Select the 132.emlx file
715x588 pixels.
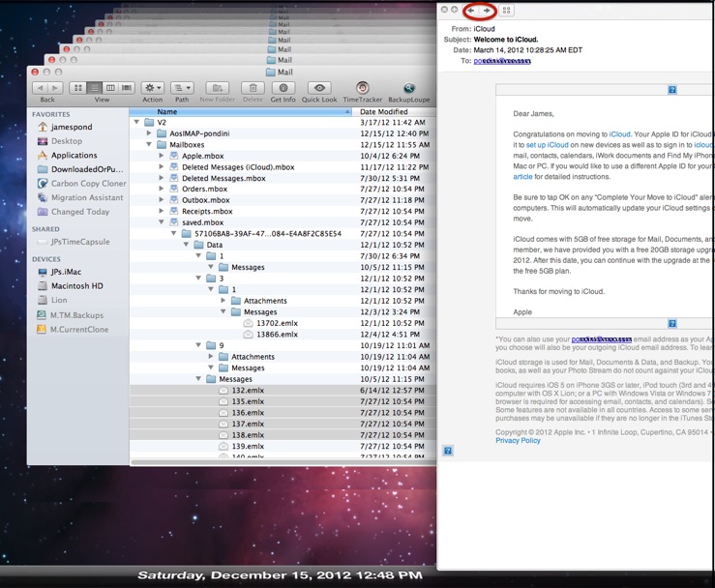pos(283,390)
